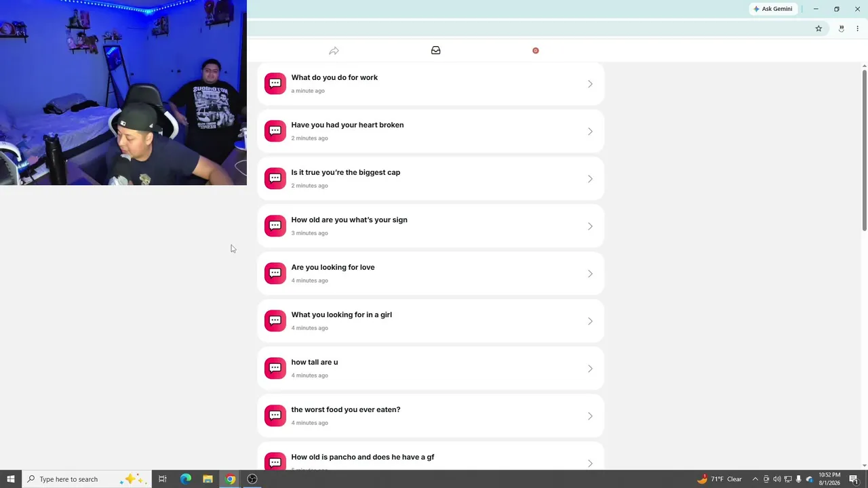Screen dimensions: 868x488
Task: Open the inbox tab icon
Action: pyautogui.click(x=436, y=50)
